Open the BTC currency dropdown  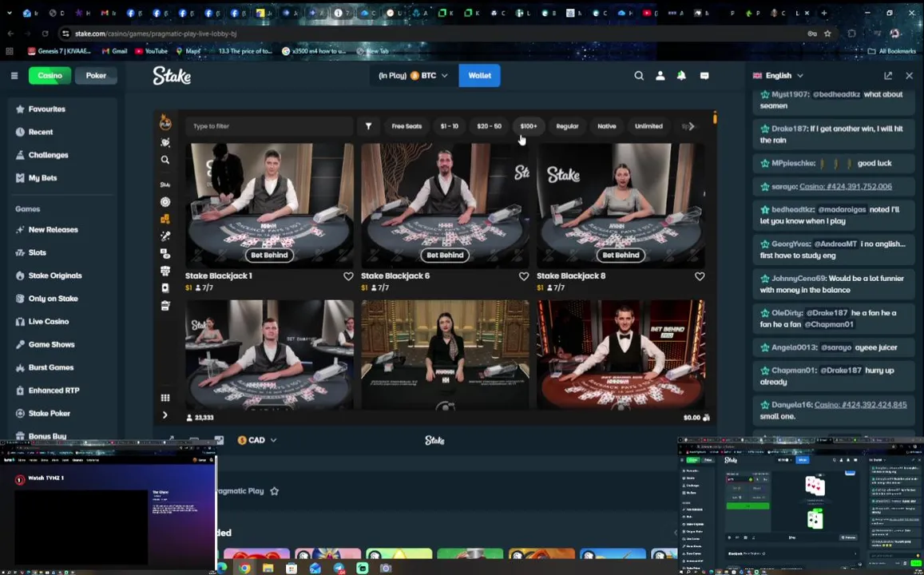coord(413,75)
